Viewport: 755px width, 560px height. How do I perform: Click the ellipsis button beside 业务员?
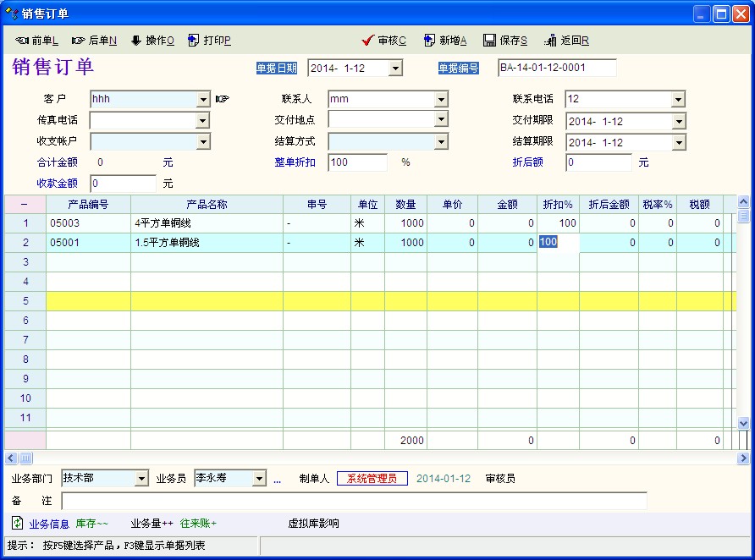point(277,480)
